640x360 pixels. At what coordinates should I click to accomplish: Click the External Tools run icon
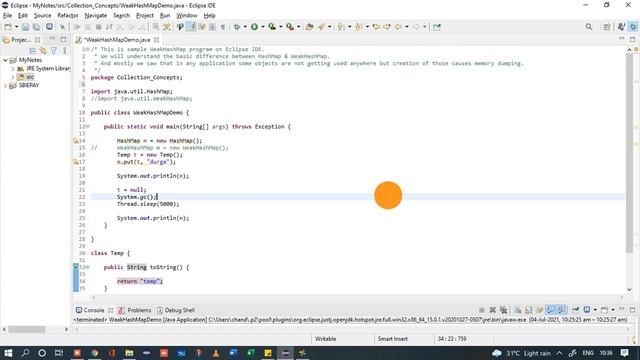pyautogui.click(x=290, y=27)
